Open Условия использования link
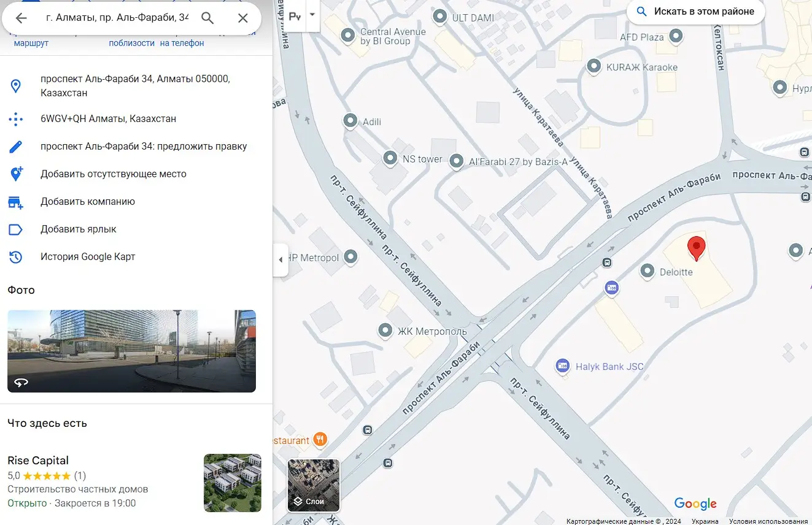 [768, 521]
